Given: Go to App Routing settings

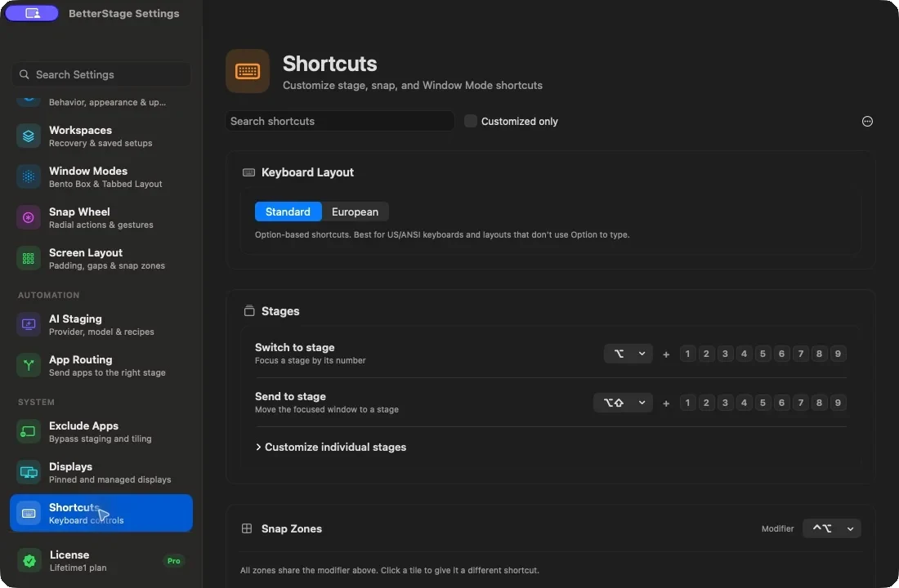Looking at the screenshot, I should (x=101, y=365).
